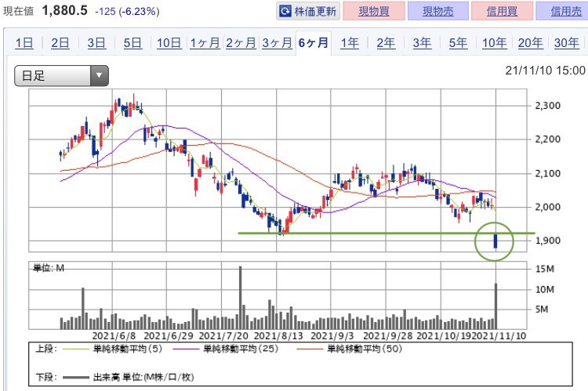Click the 15M volume axis label
The width and height of the screenshot is (588, 391).
point(545,269)
